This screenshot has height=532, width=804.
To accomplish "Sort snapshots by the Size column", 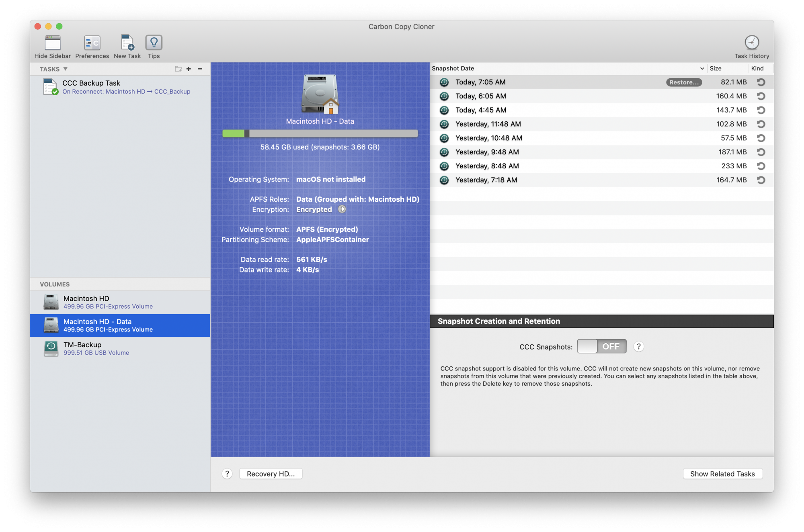I will tap(727, 69).
